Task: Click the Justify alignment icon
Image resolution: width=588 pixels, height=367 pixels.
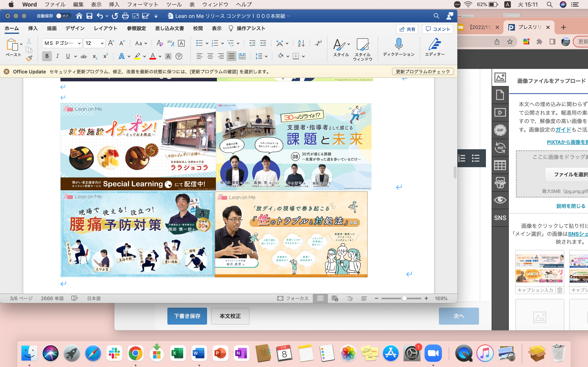Action: [231, 56]
